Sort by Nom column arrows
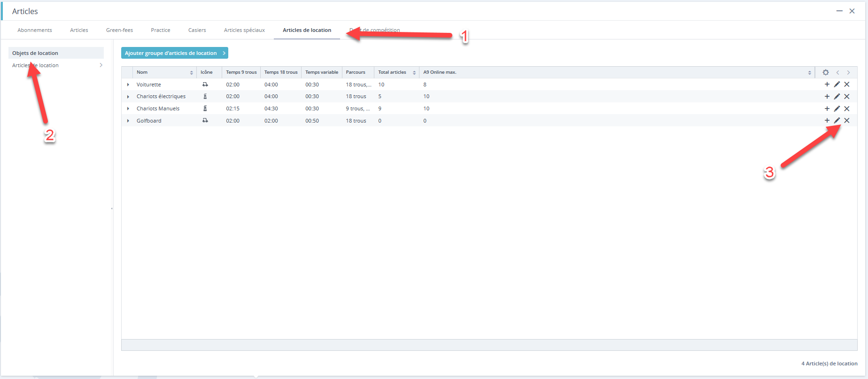The image size is (868, 379). coord(192,72)
